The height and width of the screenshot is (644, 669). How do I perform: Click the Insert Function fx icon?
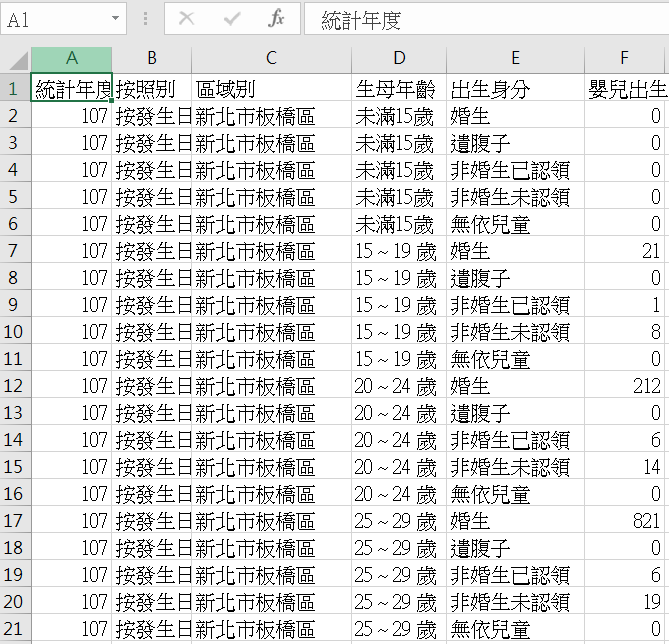(x=277, y=19)
